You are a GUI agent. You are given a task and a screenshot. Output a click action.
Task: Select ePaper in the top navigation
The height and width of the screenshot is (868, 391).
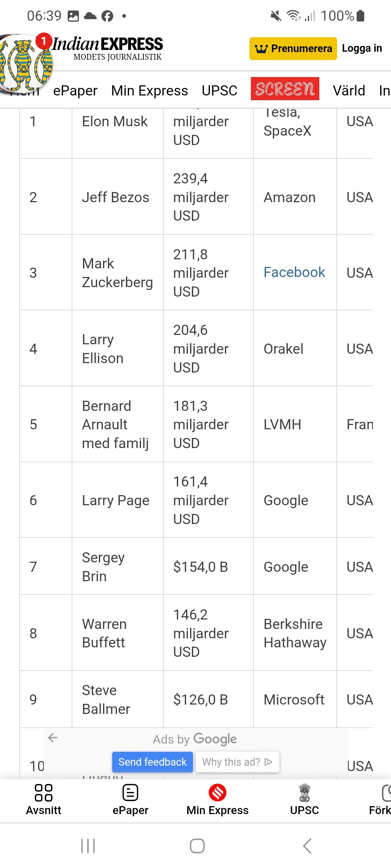click(75, 91)
